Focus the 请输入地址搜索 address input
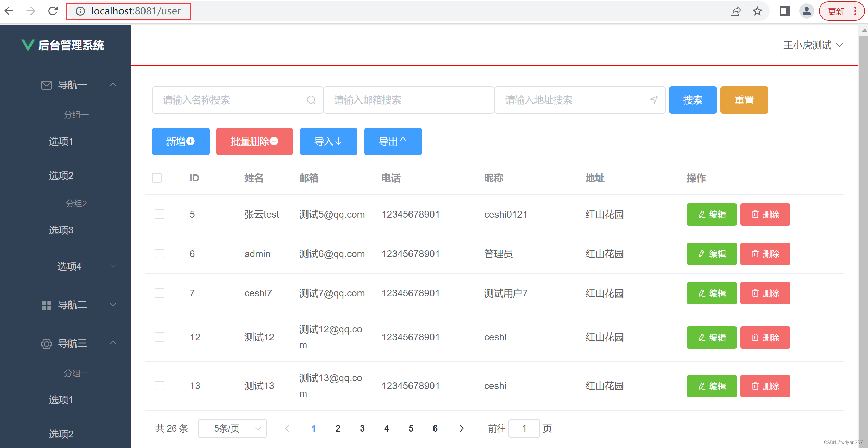This screenshot has width=868, height=448. [x=580, y=100]
